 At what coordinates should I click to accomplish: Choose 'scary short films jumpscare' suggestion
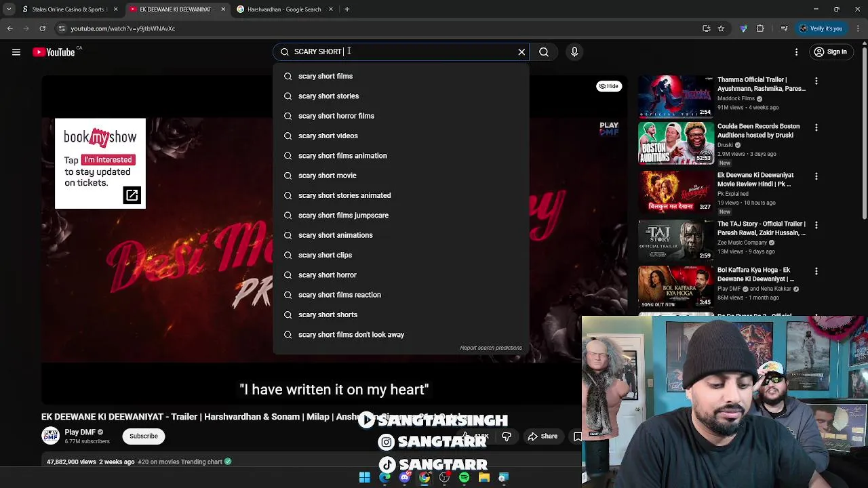(x=401, y=216)
